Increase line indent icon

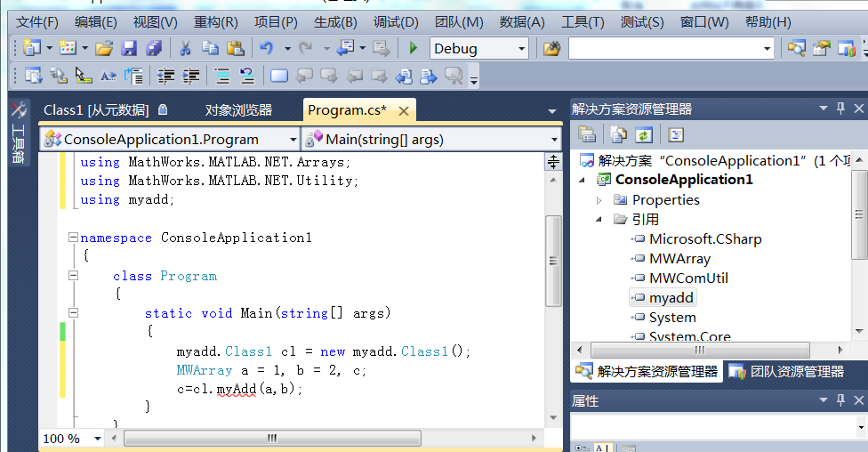click(x=191, y=76)
